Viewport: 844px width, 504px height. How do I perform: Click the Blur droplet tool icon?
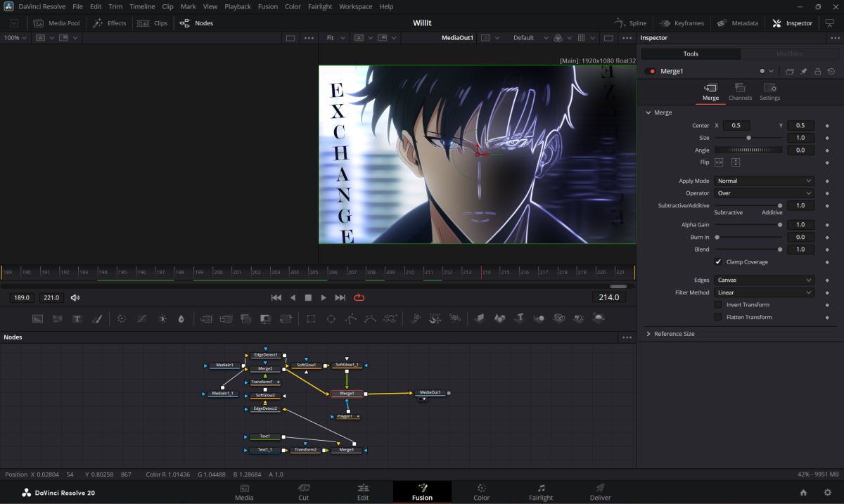point(181,319)
